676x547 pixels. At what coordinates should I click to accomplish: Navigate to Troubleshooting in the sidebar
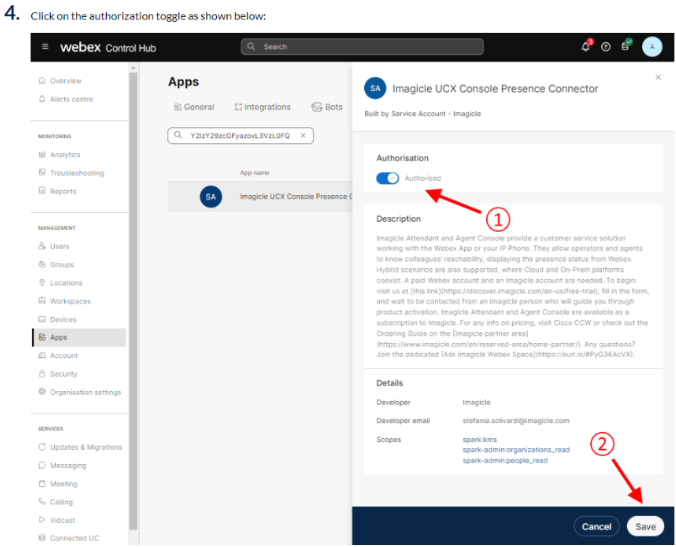(x=76, y=173)
